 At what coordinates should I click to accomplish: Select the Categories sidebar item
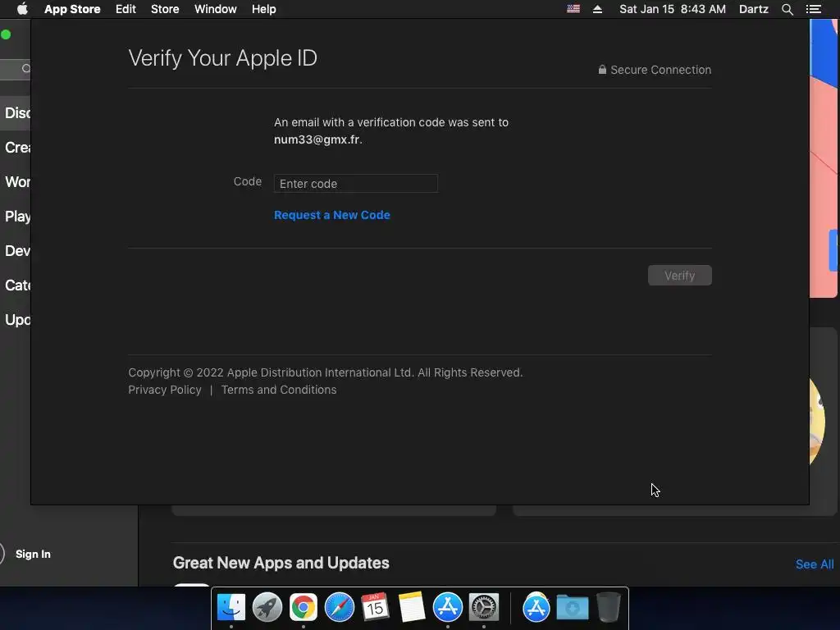pos(16,285)
